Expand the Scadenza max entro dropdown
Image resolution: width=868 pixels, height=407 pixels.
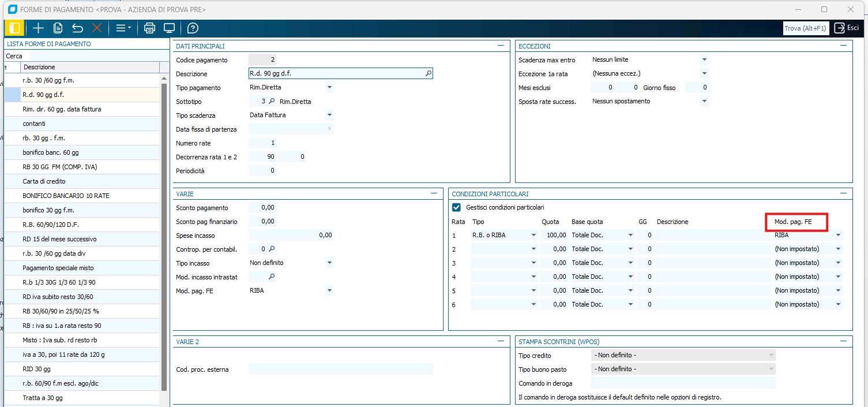(704, 59)
